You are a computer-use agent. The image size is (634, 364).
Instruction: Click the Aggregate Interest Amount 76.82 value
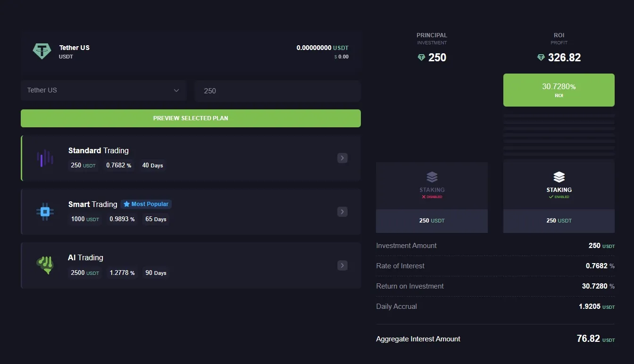596,339
